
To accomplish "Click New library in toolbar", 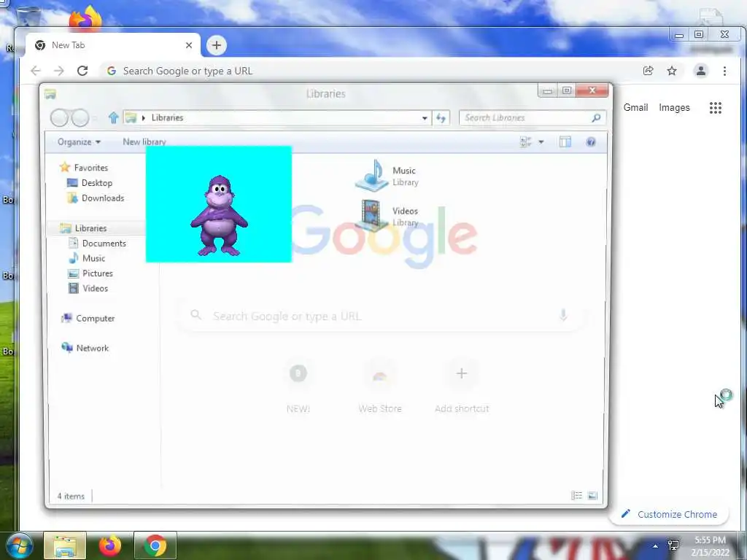I will (x=144, y=141).
